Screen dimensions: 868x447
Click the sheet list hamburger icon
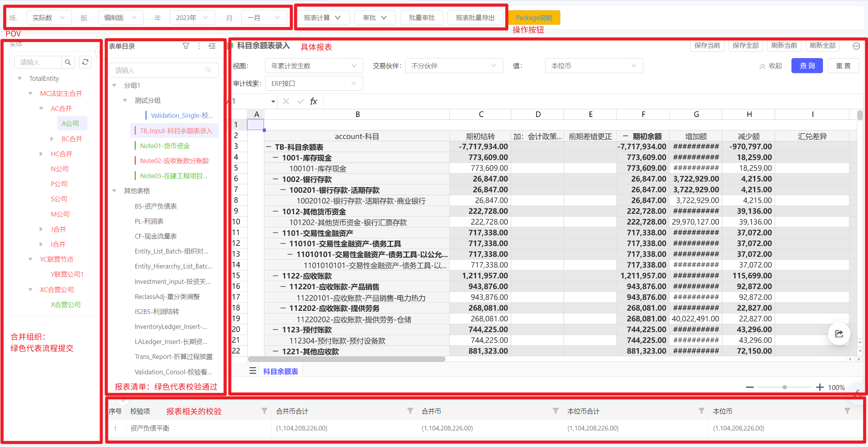pos(253,371)
